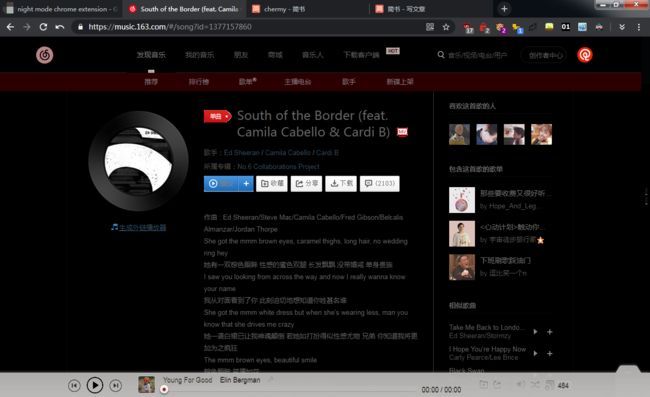Toggle the shuffle playback mode icon
650x397 pixels.
[x=535, y=385]
